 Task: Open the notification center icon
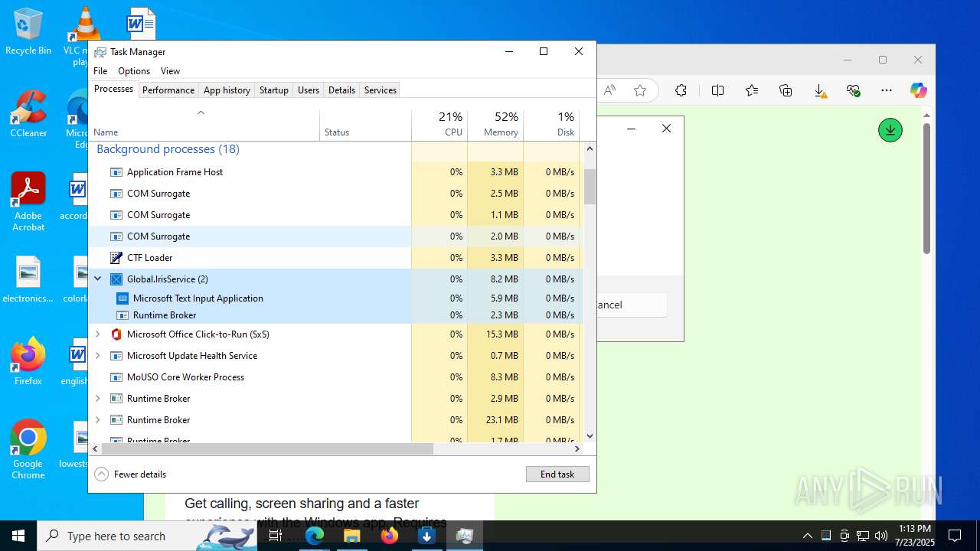(x=955, y=536)
